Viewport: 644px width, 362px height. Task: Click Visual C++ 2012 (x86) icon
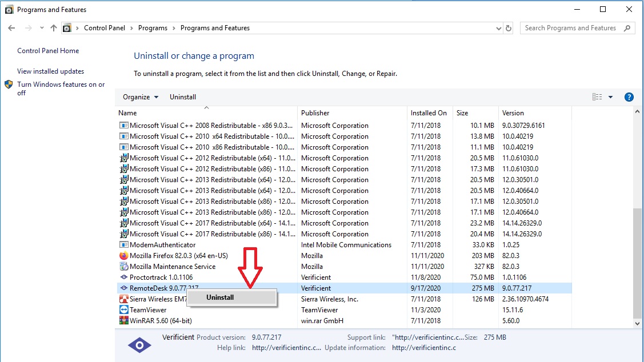[x=123, y=168]
